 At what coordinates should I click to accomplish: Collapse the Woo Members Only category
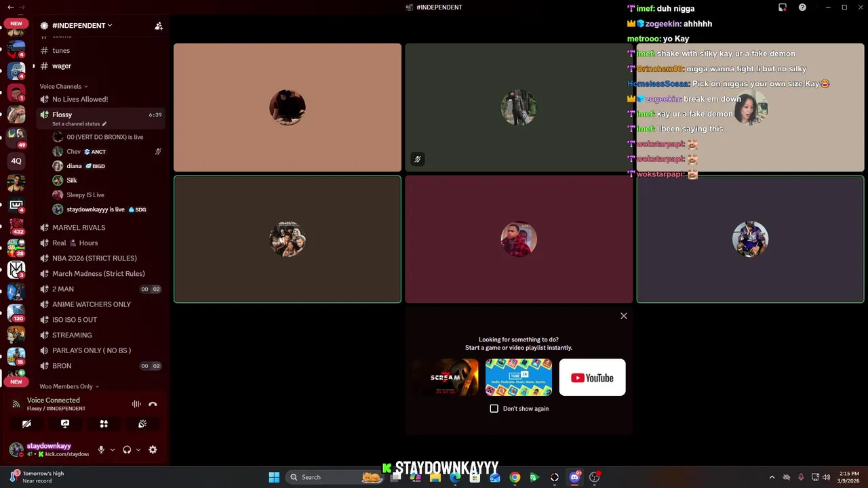coord(69,386)
